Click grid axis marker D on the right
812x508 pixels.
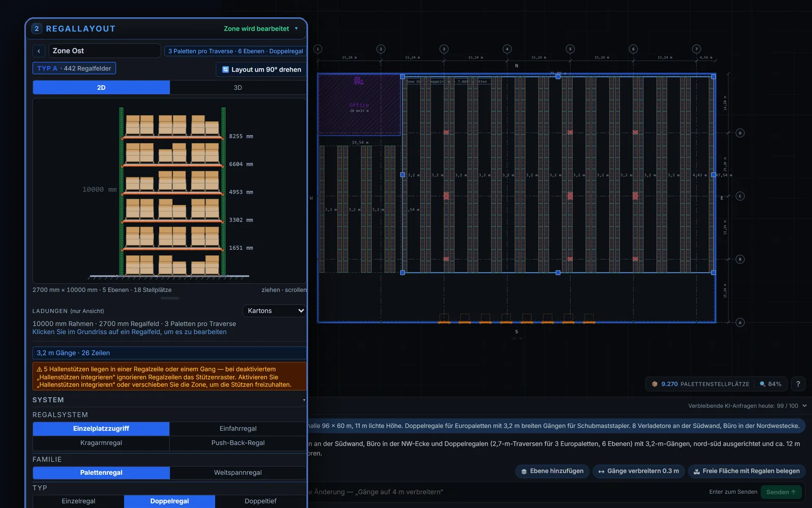pos(740,133)
